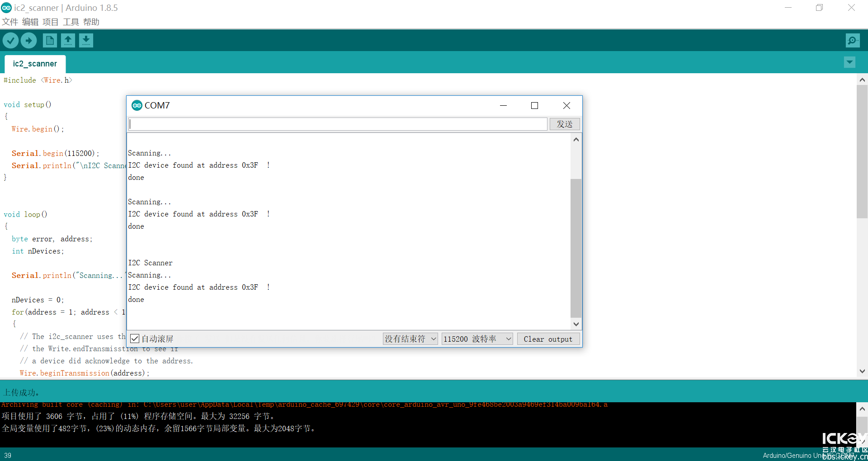Click the code editor scrollbar down arrow
The width and height of the screenshot is (868, 461).
pos(862,371)
